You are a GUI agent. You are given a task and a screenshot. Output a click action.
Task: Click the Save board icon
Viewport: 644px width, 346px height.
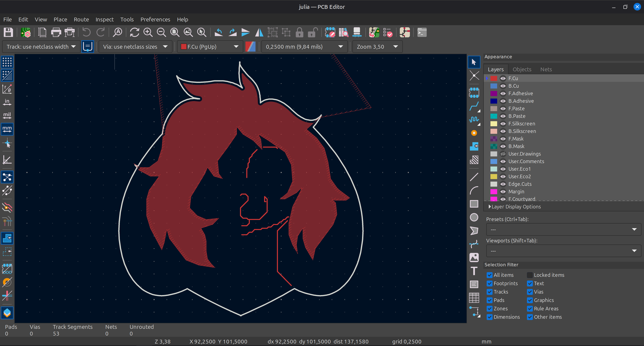coord(8,33)
